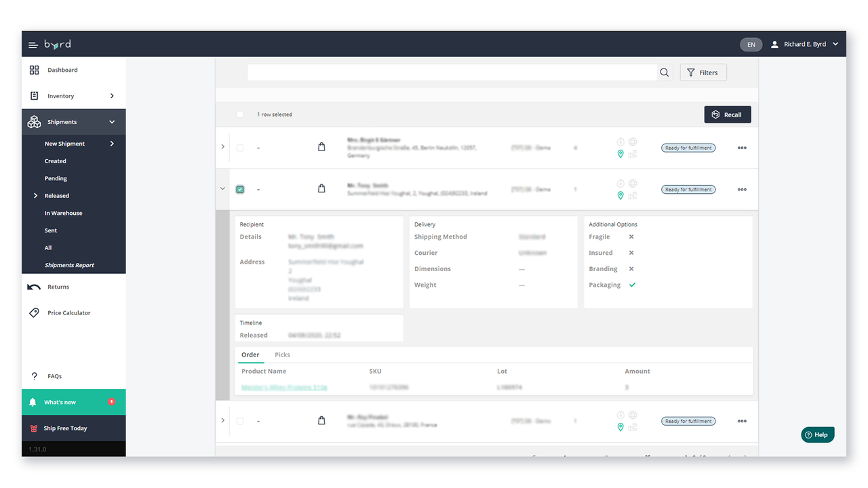Click inside the search input field
The width and height of the screenshot is (868, 488).
click(x=451, y=72)
